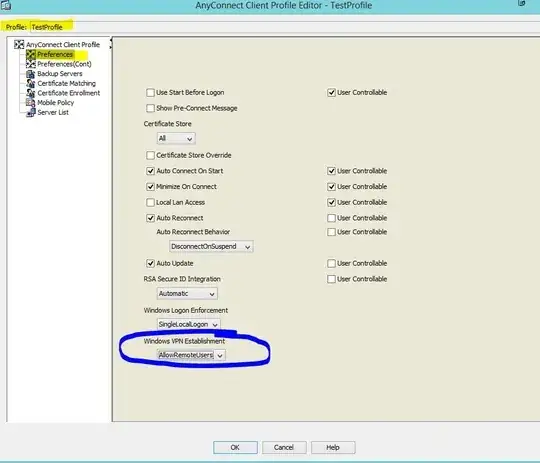The image size is (540, 463).
Task: Uncheck Auto Connect On Start
Action: (x=150, y=171)
